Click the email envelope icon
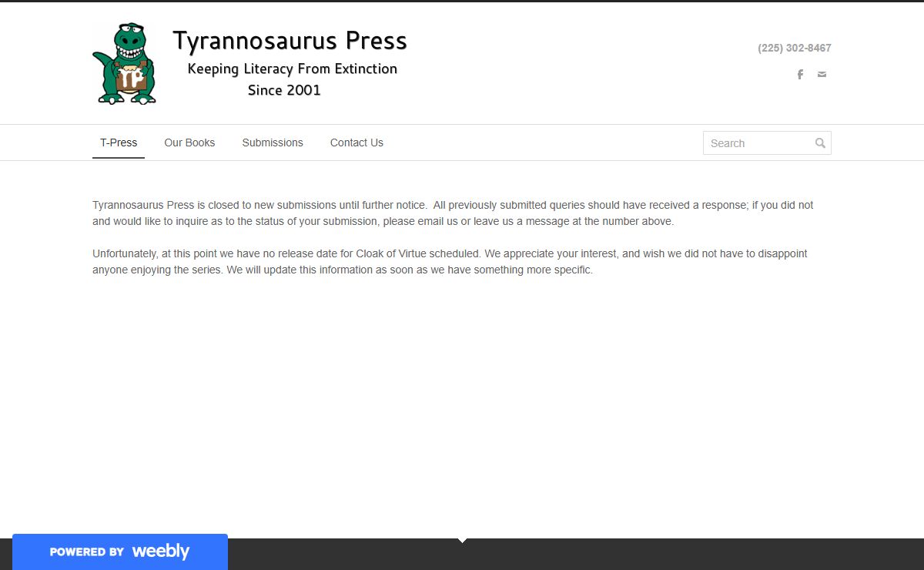The height and width of the screenshot is (570, 924). click(822, 75)
